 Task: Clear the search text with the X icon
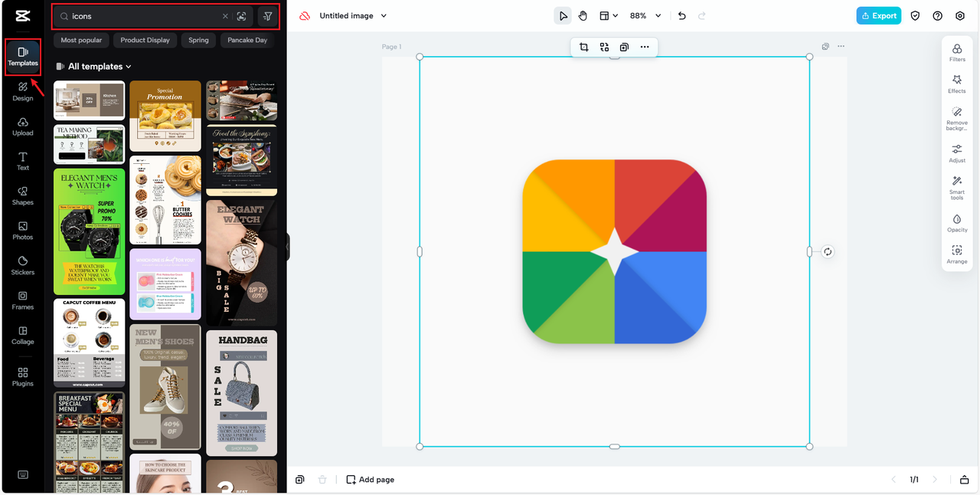pos(225,16)
